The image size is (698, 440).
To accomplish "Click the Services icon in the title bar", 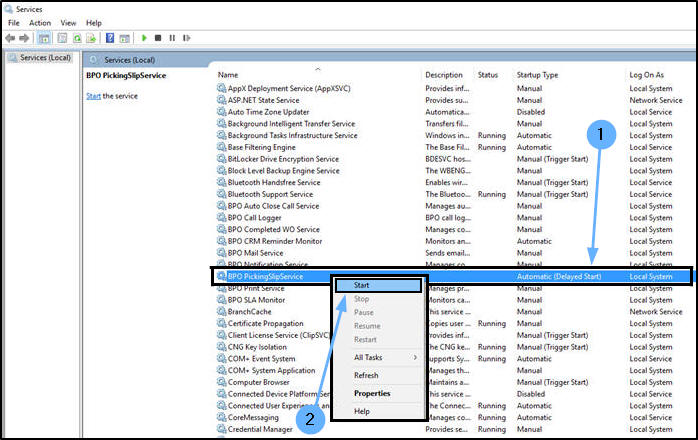I will [x=8, y=9].
